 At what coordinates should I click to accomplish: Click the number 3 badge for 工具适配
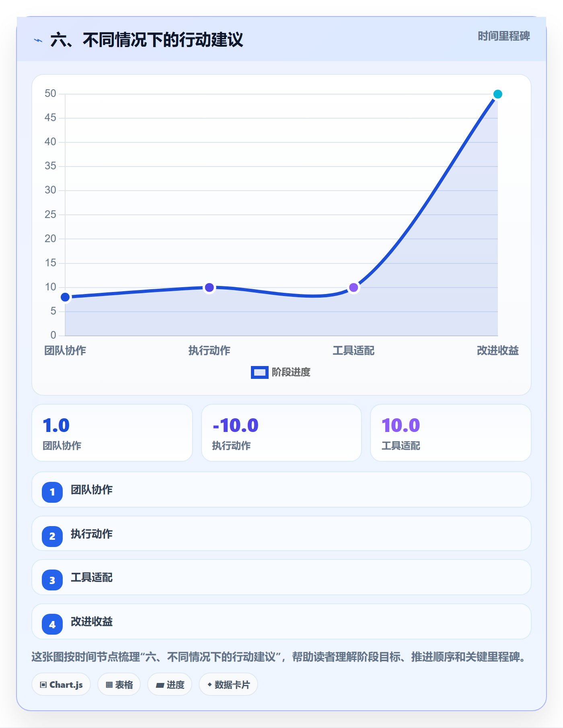coord(52,580)
